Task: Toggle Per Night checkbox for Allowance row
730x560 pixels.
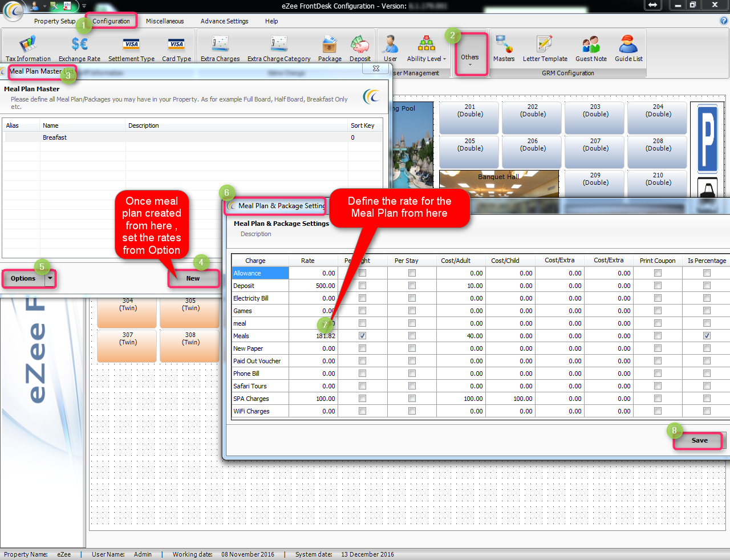Action: tap(362, 273)
